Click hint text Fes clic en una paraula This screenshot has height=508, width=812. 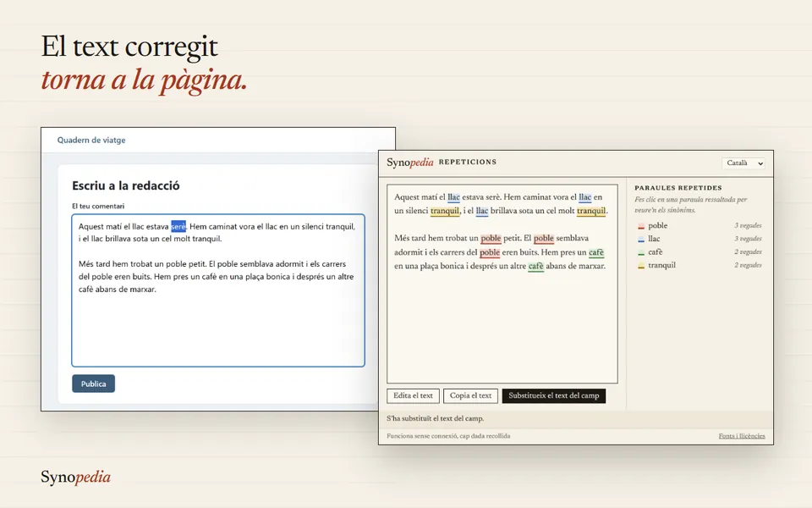coord(691,205)
